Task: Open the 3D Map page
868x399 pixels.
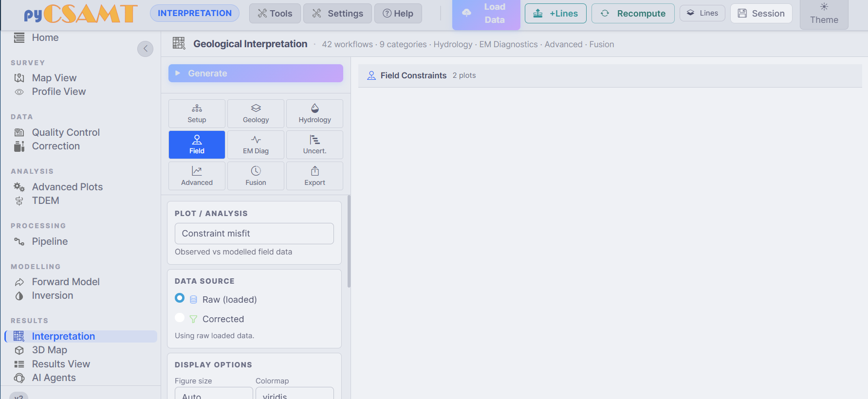Action: (x=41, y=350)
